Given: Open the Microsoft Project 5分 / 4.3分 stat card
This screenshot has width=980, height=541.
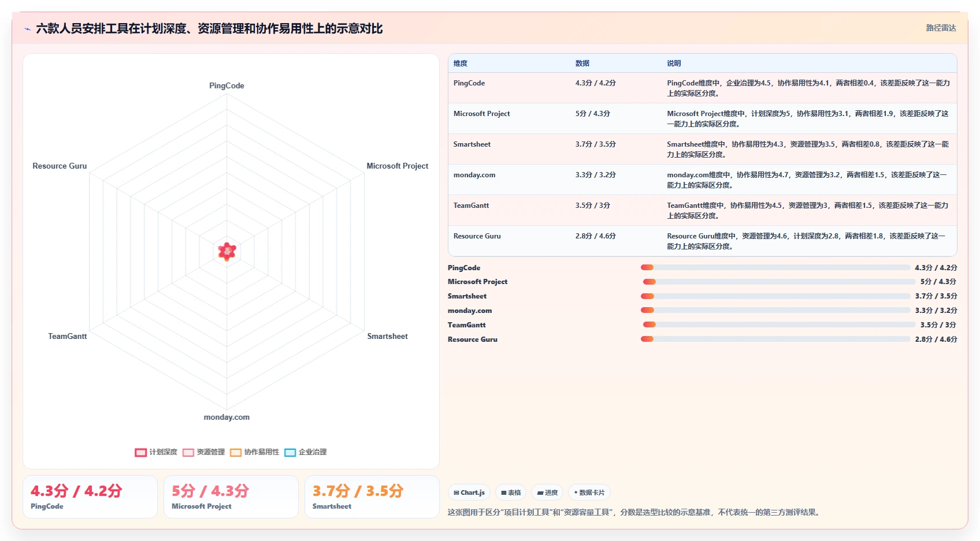Looking at the screenshot, I should 231,497.
